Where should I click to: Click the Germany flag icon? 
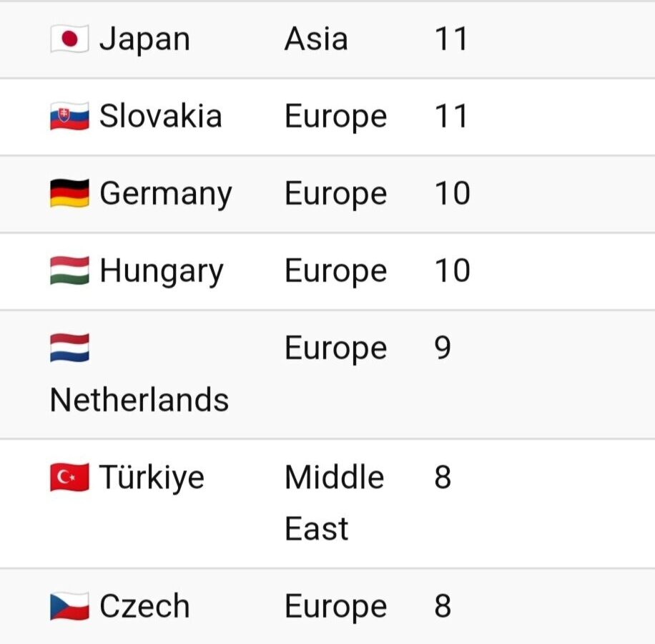click(x=69, y=193)
